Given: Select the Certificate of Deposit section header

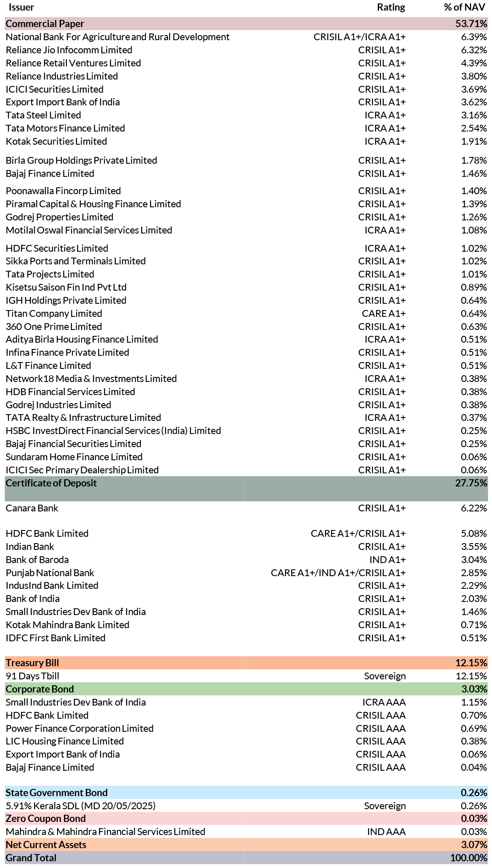Looking at the screenshot, I should pos(246,489).
